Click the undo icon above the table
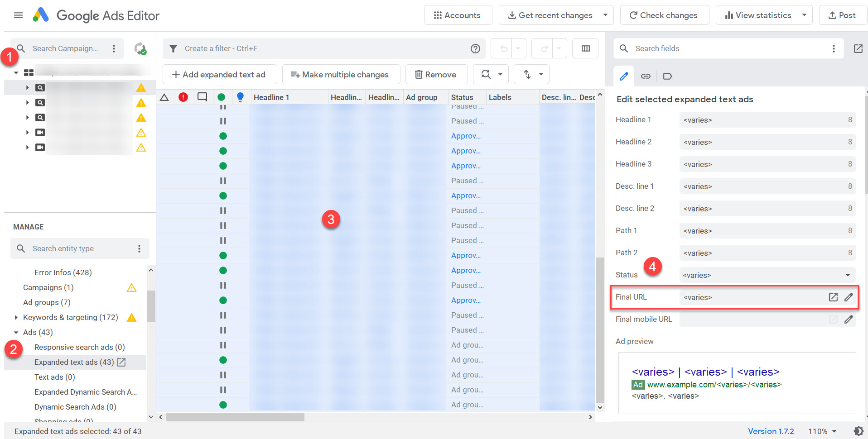This screenshot has height=439, width=868. click(x=503, y=48)
